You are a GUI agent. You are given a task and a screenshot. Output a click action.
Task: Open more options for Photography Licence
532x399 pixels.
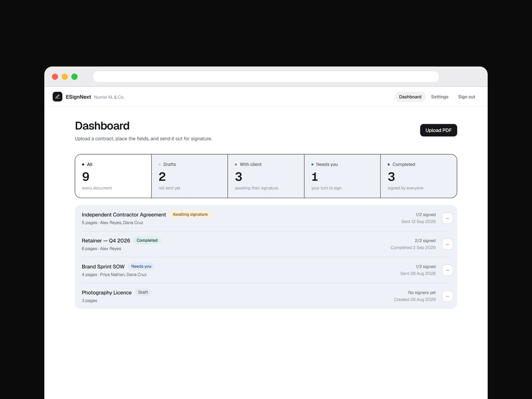click(x=447, y=296)
